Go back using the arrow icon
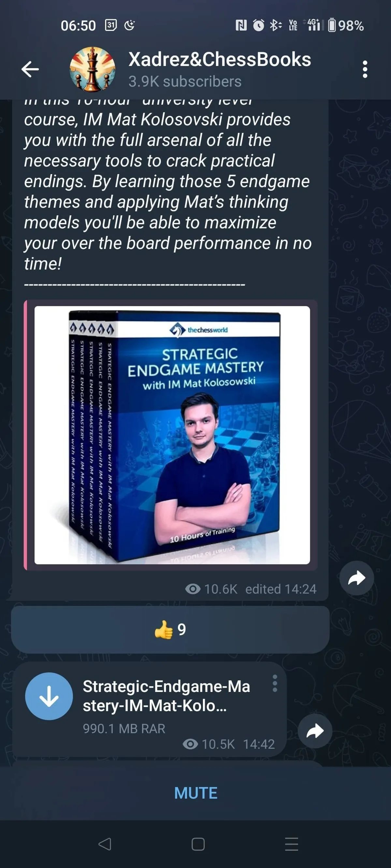 (x=30, y=69)
